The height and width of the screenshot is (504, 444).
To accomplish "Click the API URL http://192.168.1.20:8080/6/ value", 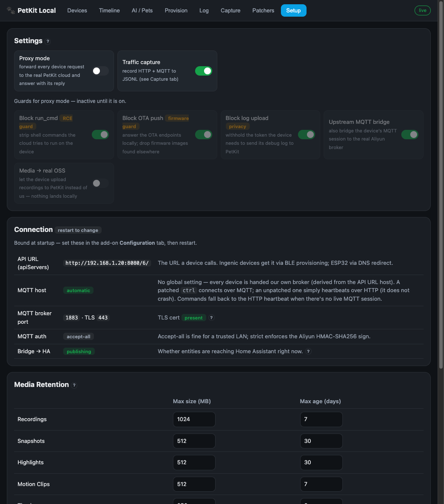I will [x=107, y=263].
